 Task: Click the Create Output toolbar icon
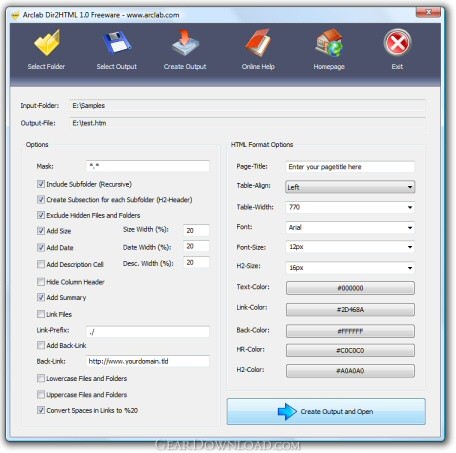tap(185, 43)
